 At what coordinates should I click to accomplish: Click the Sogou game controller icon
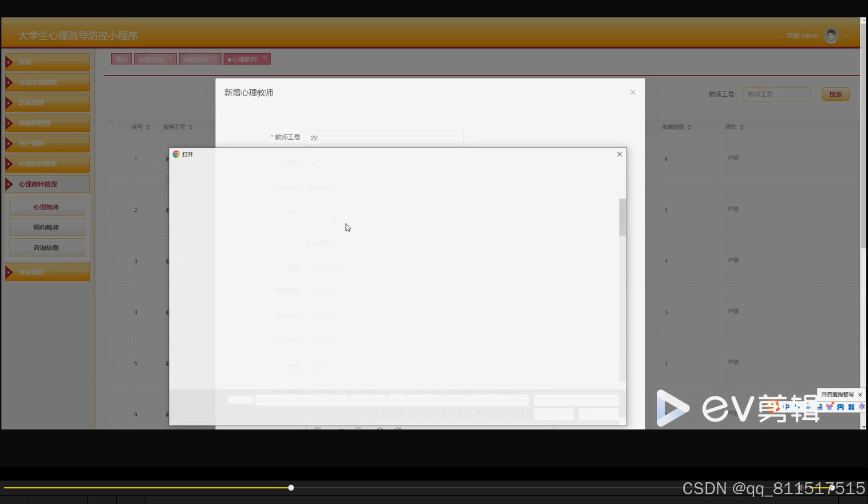(x=841, y=407)
